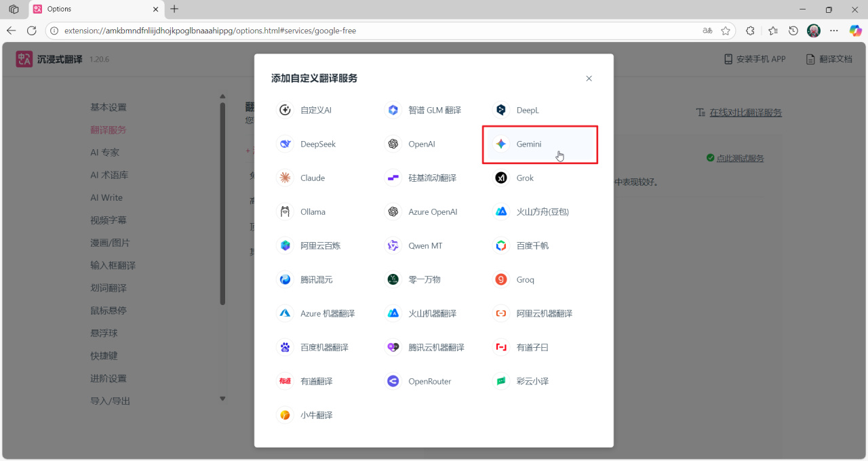The image size is (868, 461).
Task: Open the 翻译文档 link
Action: click(829, 59)
